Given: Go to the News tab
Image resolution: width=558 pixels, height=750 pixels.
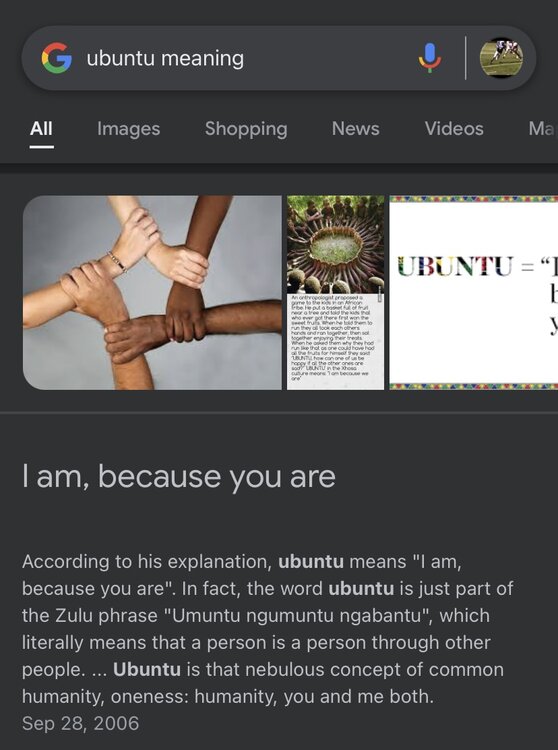Looking at the screenshot, I should 356,129.
